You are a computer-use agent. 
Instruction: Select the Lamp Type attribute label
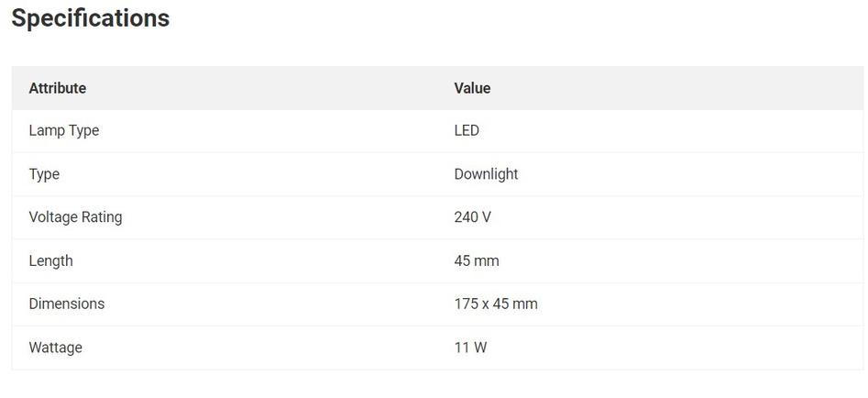coord(63,130)
